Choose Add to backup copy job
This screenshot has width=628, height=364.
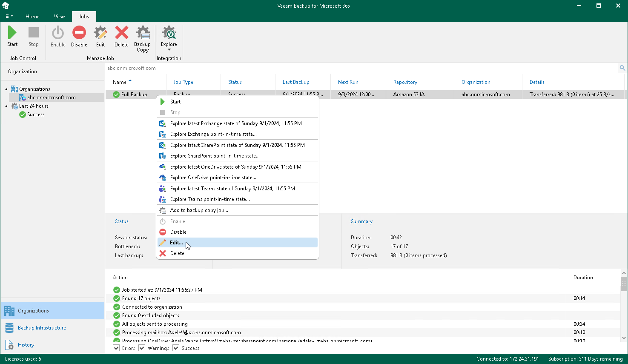click(x=238, y=210)
